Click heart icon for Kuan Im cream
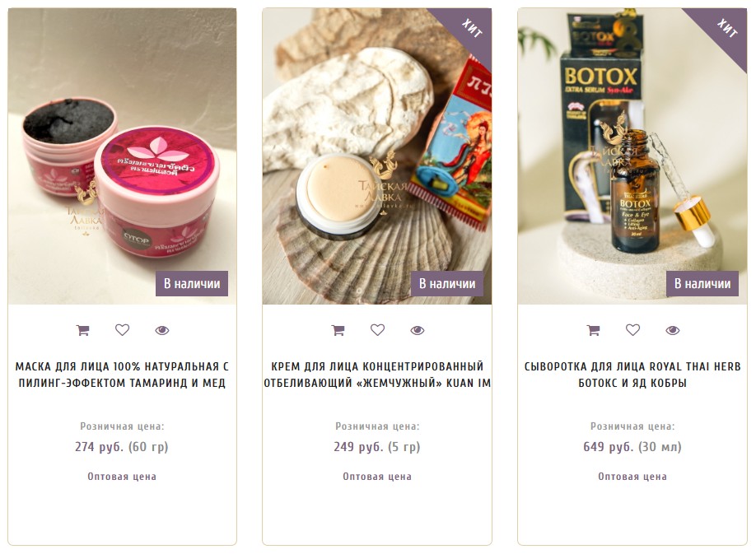This screenshot has width=756, height=554. click(377, 330)
